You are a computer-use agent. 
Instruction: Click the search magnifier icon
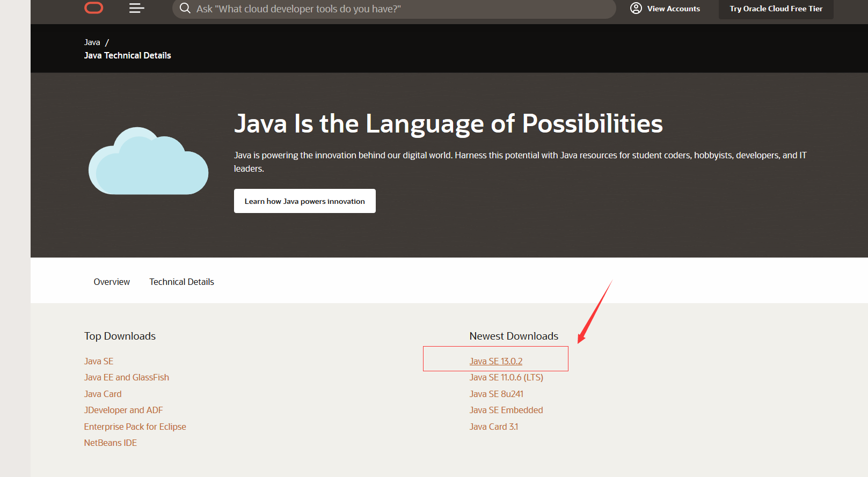click(x=185, y=8)
